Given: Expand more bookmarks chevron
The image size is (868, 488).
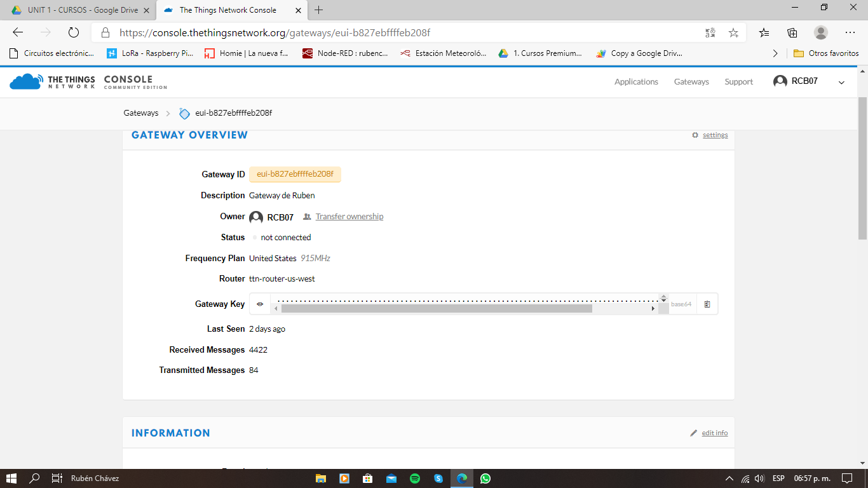Looking at the screenshot, I should [775, 53].
